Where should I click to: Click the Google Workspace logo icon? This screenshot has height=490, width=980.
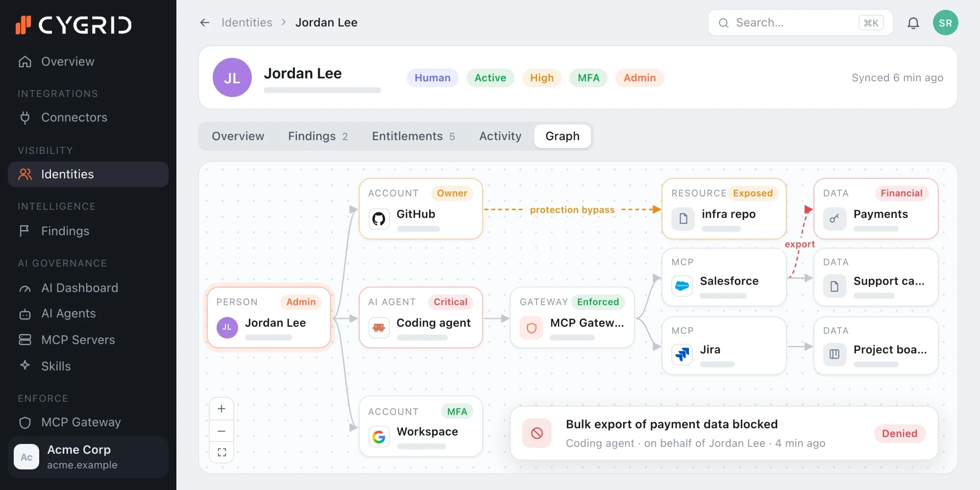pyautogui.click(x=379, y=436)
